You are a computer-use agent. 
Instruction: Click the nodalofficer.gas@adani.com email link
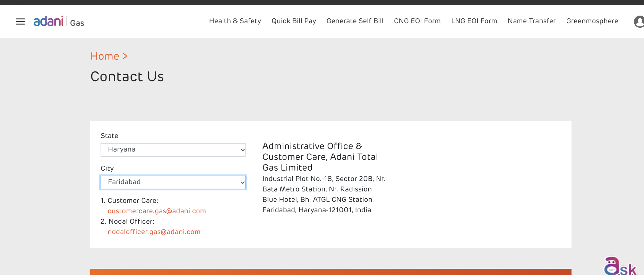pos(154,232)
